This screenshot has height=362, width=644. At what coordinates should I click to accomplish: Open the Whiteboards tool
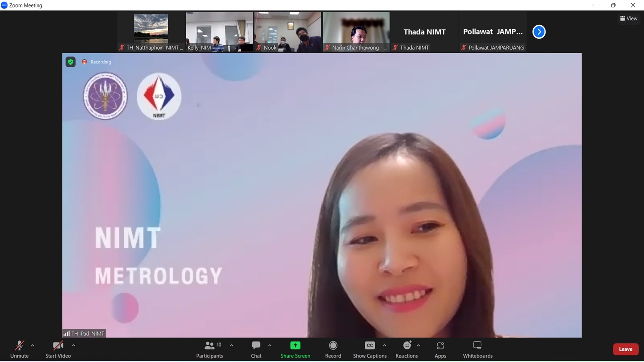[x=477, y=349]
